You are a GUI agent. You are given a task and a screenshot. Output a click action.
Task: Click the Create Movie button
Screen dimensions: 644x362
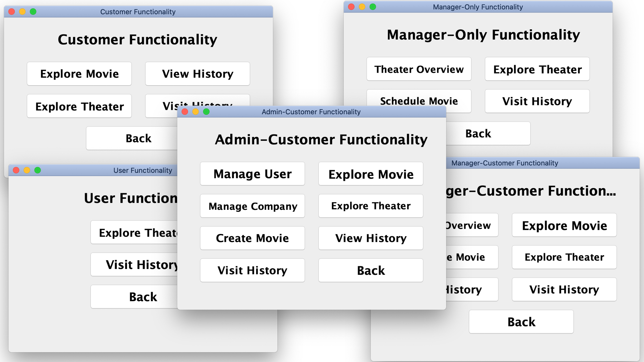click(252, 238)
